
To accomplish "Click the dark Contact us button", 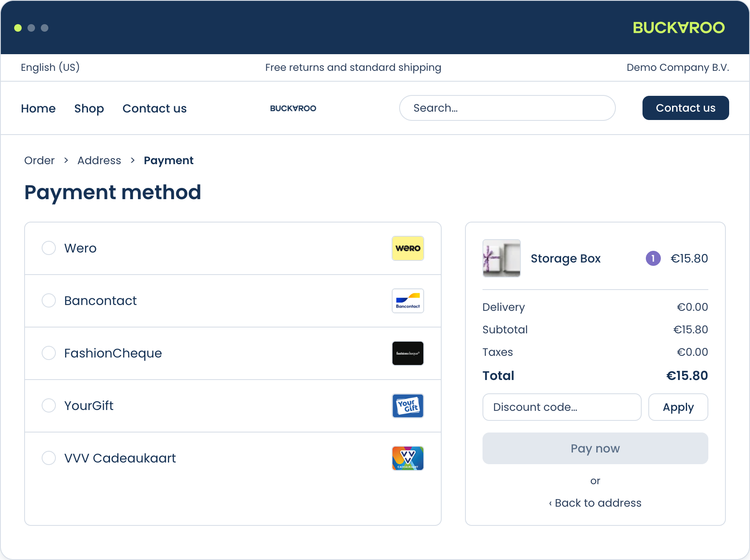I will (x=685, y=108).
